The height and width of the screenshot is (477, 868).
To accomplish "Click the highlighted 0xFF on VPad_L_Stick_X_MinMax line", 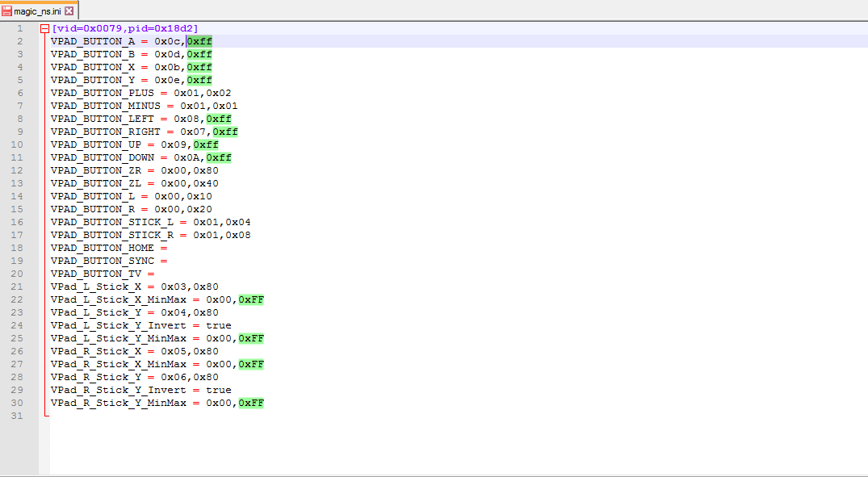I will (251, 299).
